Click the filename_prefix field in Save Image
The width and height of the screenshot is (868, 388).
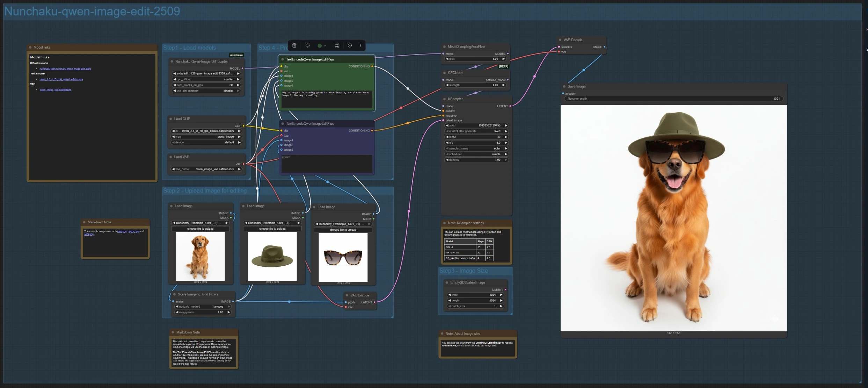(x=673, y=99)
